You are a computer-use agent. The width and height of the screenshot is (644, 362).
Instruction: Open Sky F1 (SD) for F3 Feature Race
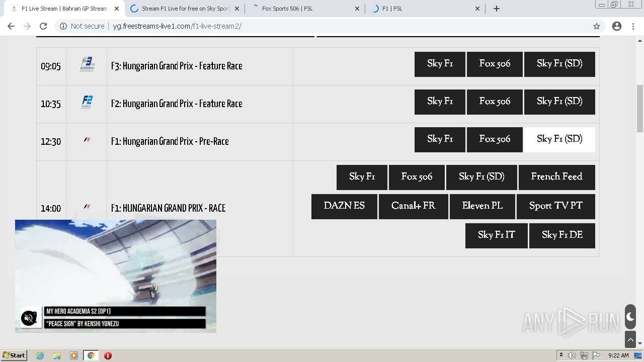pos(559,64)
